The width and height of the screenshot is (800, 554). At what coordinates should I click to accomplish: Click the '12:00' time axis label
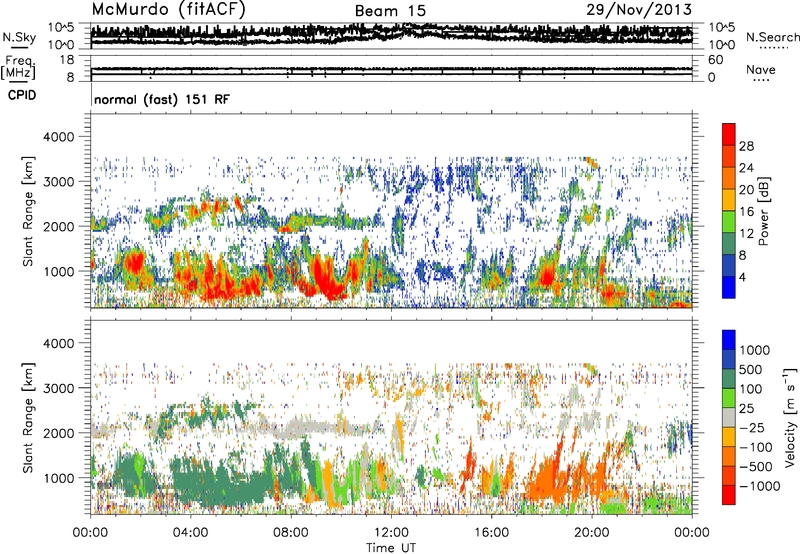click(x=391, y=533)
